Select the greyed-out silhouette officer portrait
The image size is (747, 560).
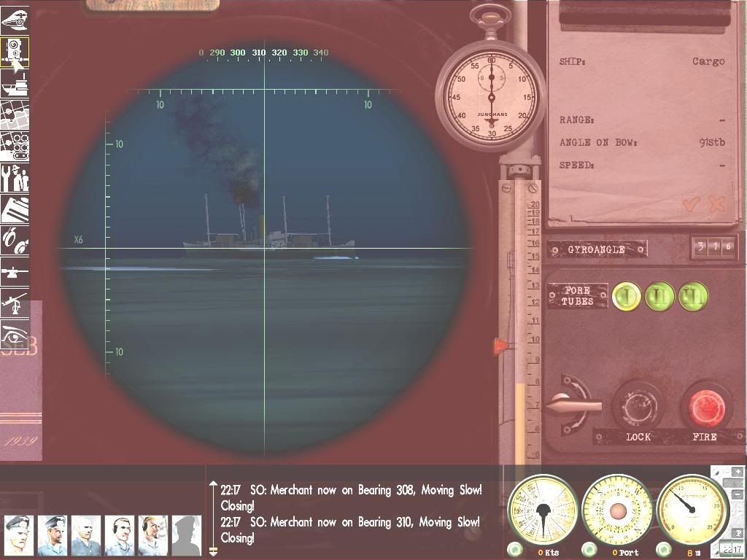pos(186,535)
